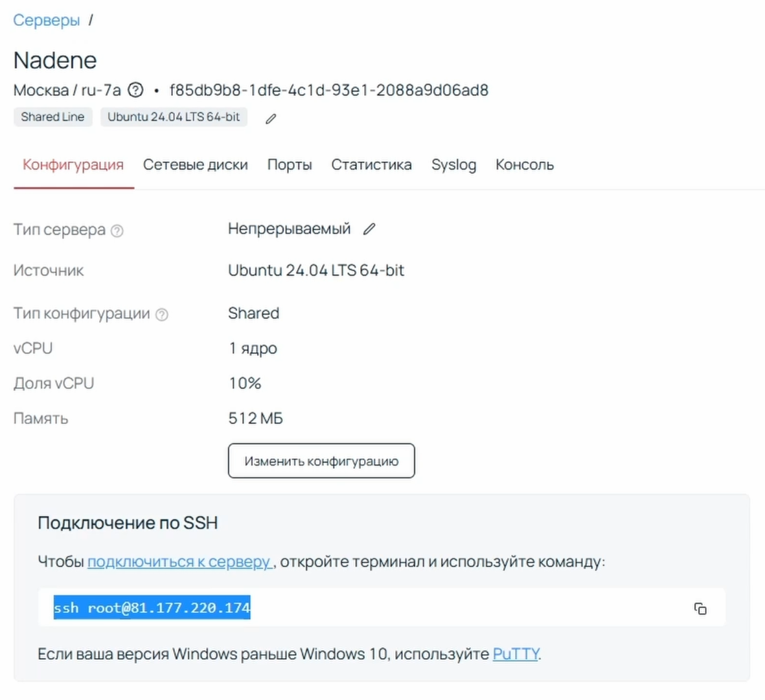The image size is (765, 700).
Task: Switch to the Консоль tab
Action: [x=525, y=165]
